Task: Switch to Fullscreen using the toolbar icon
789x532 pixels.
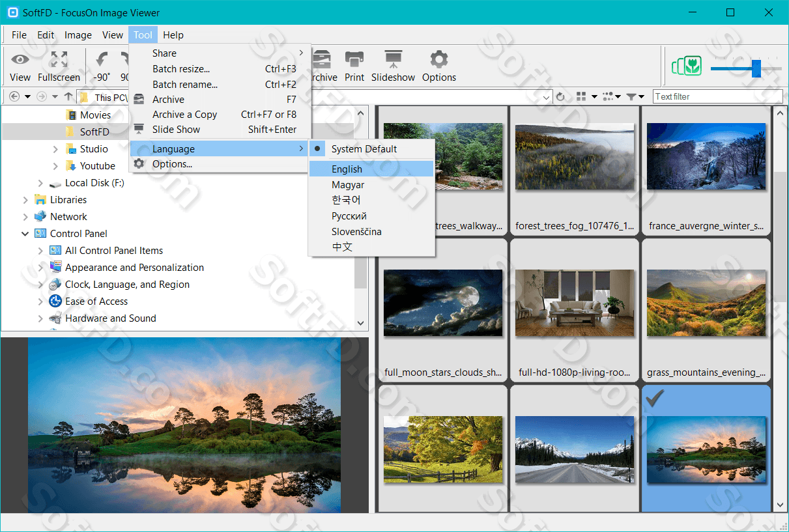Action: (59, 60)
